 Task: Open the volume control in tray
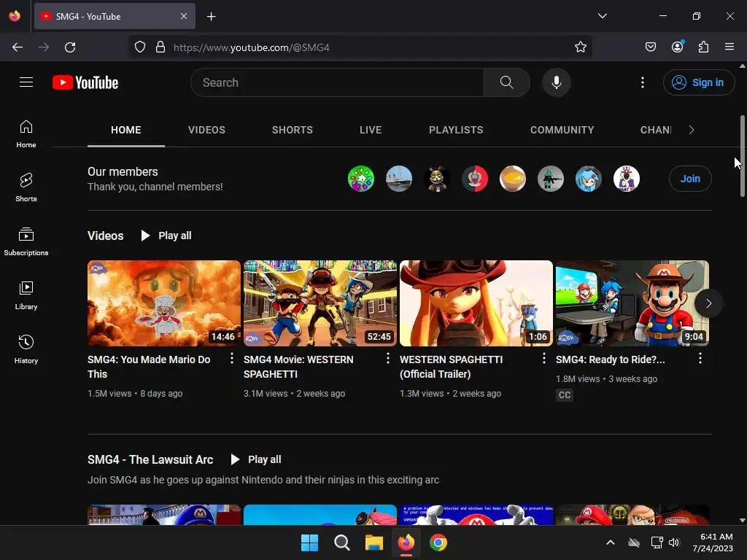(x=673, y=542)
